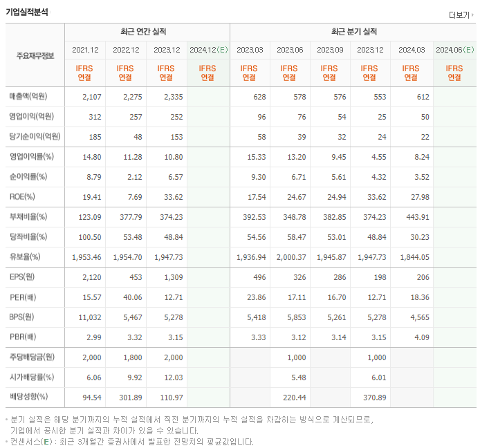Click the 영업이익률(%) row label
The width and height of the screenshot is (480, 448).
click(x=32, y=156)
